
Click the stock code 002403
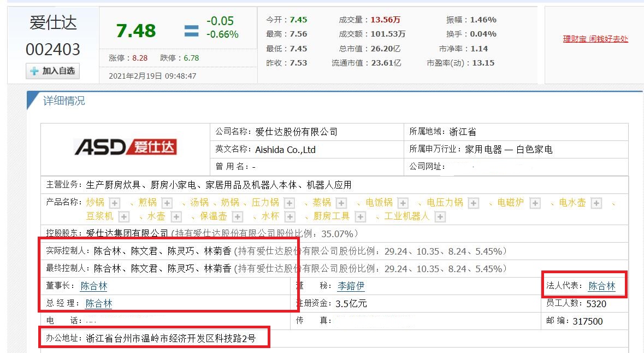[53, 50]
